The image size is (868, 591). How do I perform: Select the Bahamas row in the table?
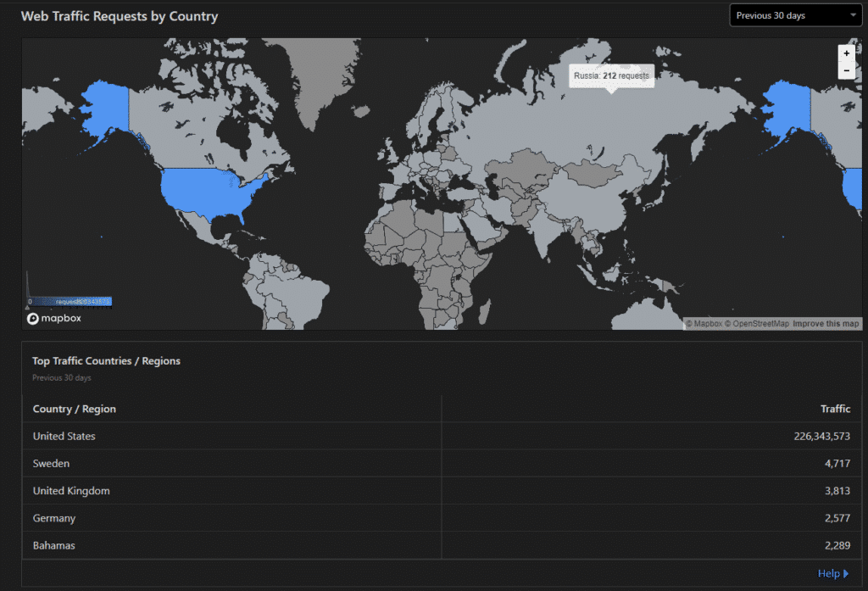(441, 545)
